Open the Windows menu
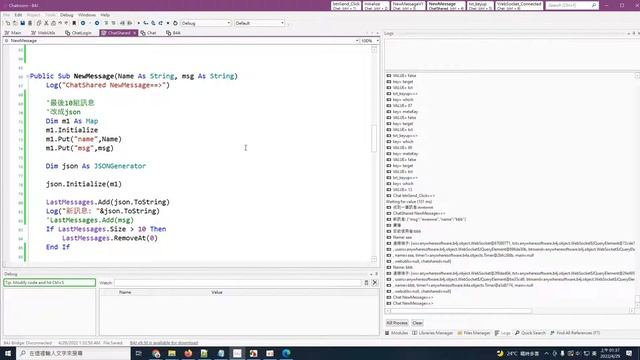This screenshot has width=640, height=360. pyautogui.click(x=87, y=15)
